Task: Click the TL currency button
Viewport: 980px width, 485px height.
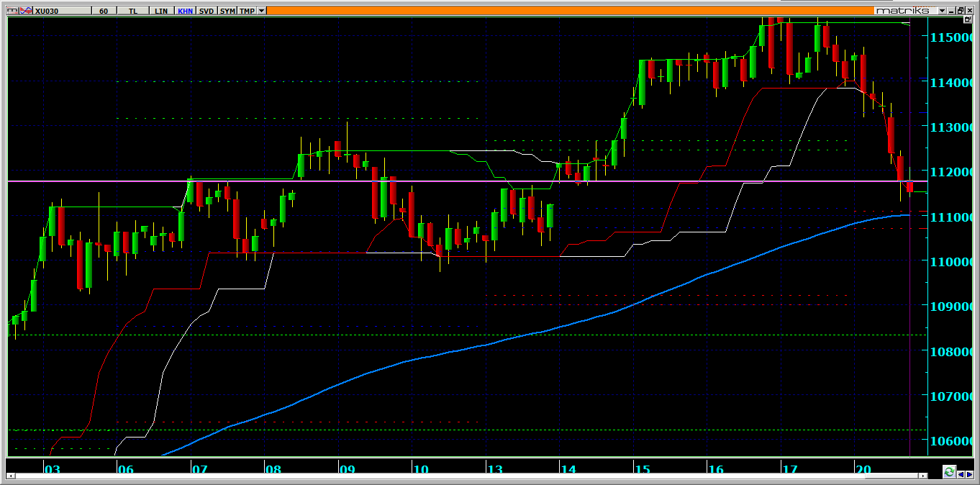Action: point(133,11)
